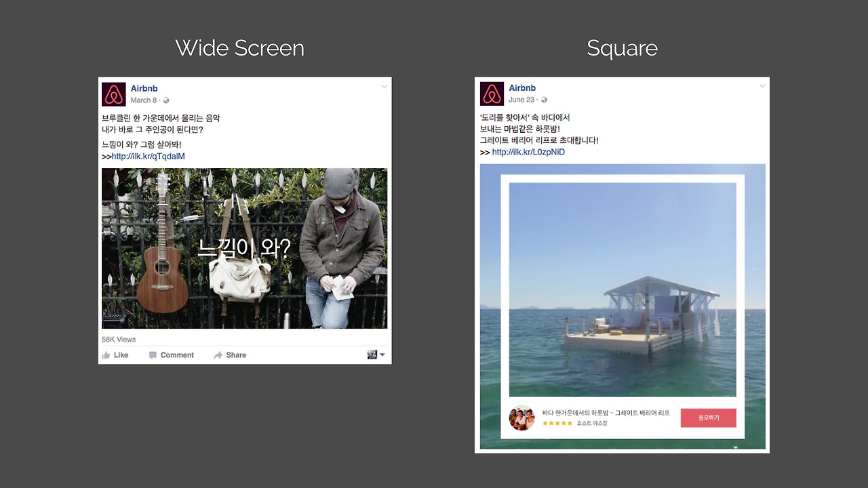Click the host avatar photo in the listing card
The height and width of the screenshot is (488, 868).
coord(521,418)
